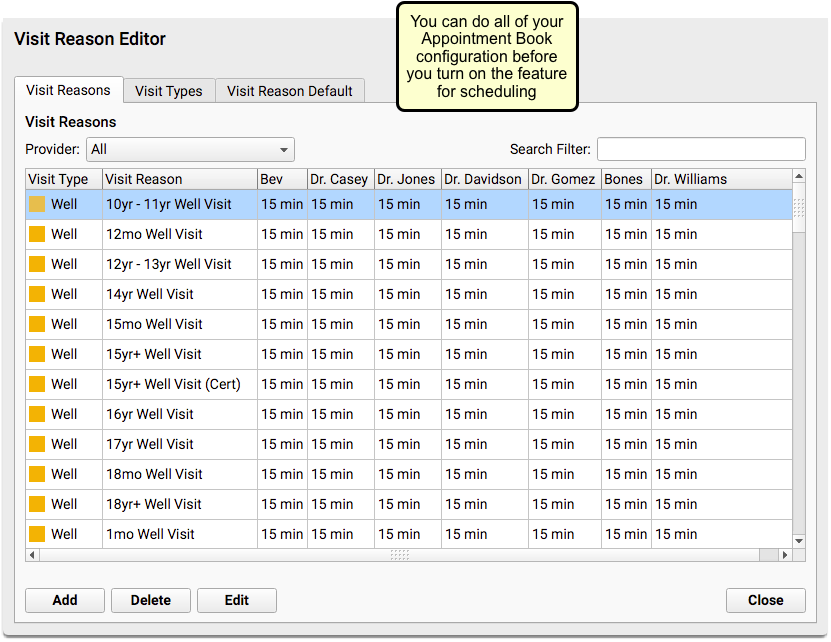Select the 1mo Well Visit row

click(x=409, y=534)
